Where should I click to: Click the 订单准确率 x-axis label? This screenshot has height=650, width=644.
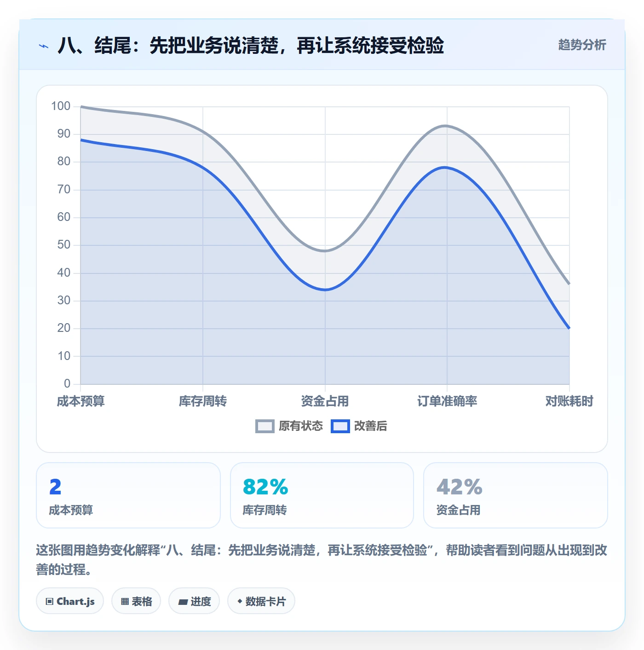(447, 401)
